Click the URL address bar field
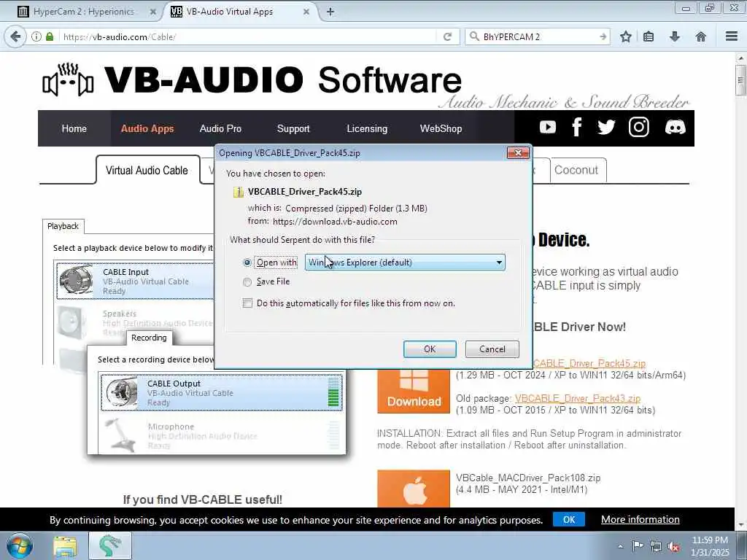The image size is (747, 560). [x=248, y=36]
